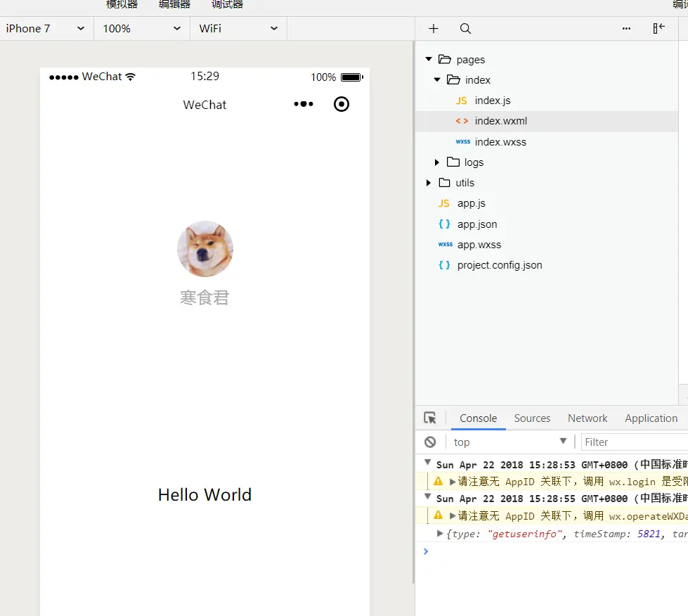This screenshot has height=616, width=688.
Task: Open app.wxss in the file tree
Action: [x=479, y=245]
